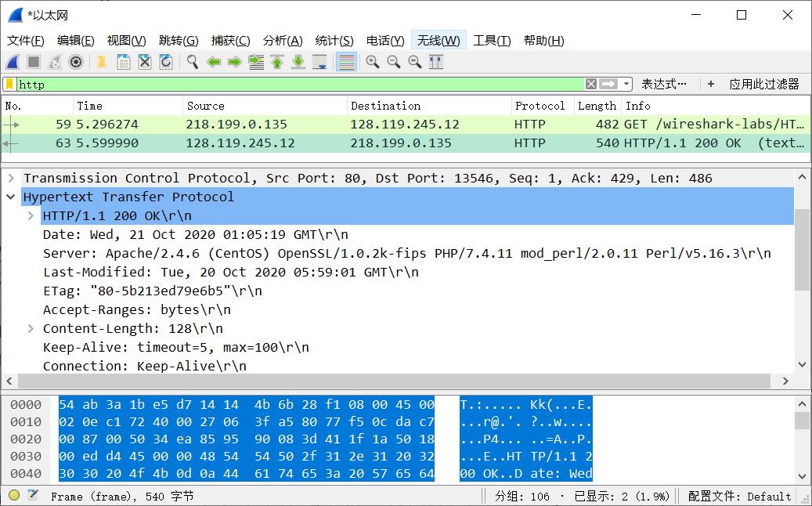Screen dimensions: 812x506
Task: Edit capture file comments status icon
Action: [x=33, y=496]
